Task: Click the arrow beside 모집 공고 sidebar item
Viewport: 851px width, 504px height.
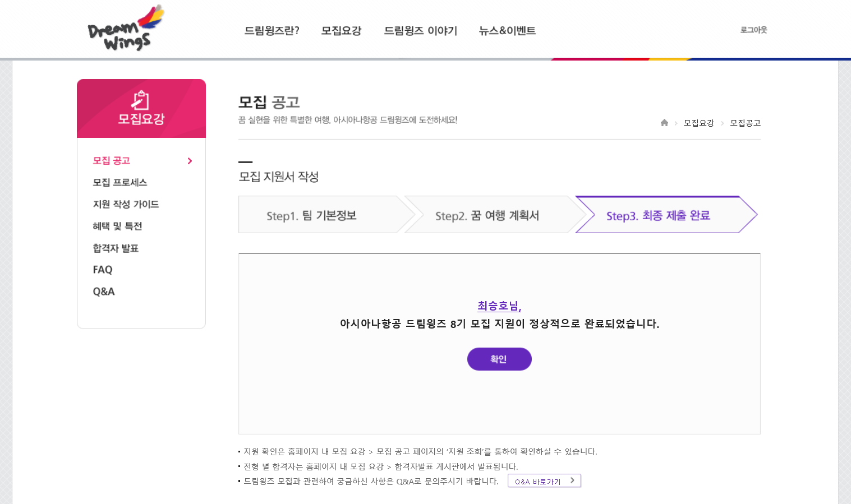Action: click(190, 161)
